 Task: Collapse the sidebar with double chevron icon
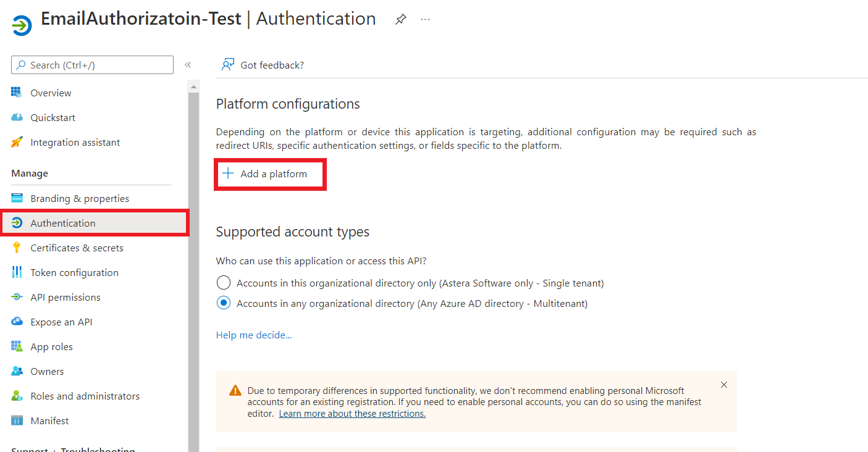coord(188,65)
